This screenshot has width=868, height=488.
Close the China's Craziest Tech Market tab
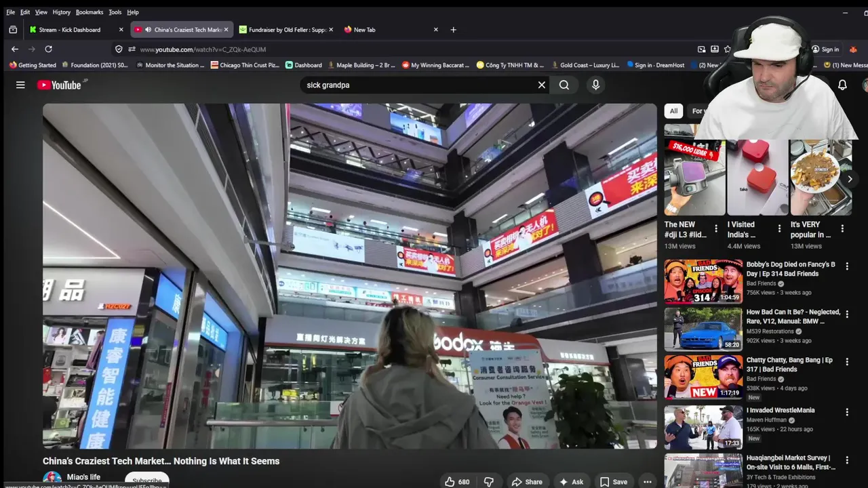click(226, 30)
